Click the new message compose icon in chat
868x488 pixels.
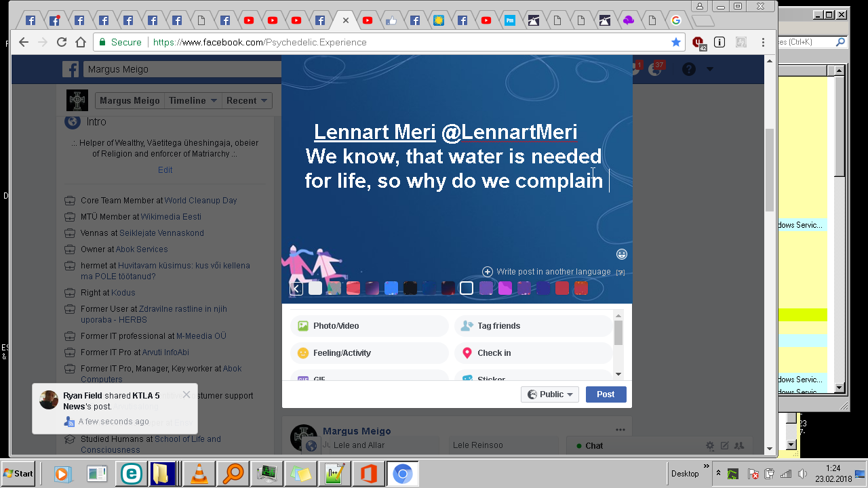pyautogui.click(x=724, y=446)
